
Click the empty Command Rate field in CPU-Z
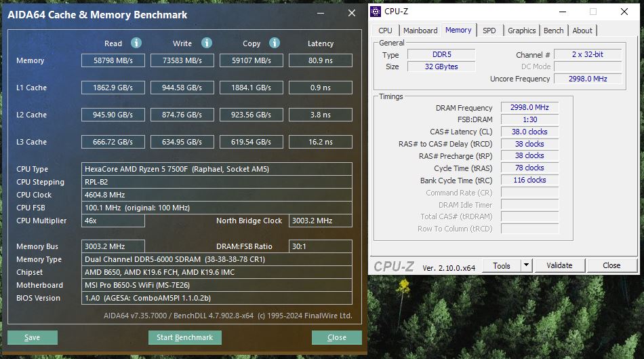(x=530, y=193)
